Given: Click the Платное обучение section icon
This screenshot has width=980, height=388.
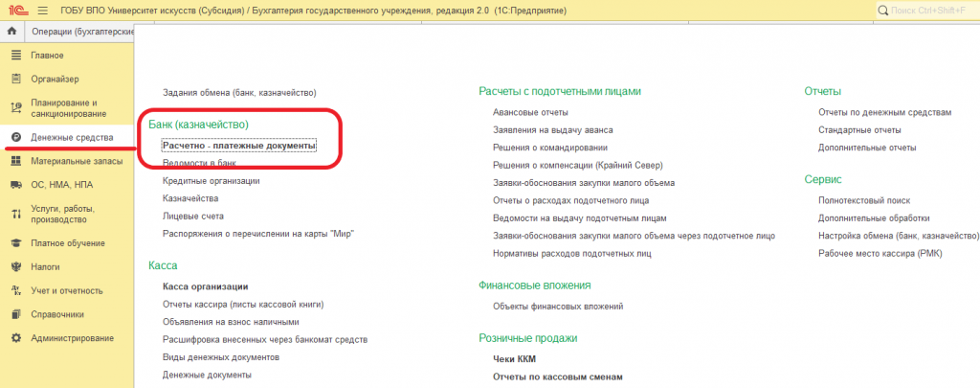Looking at the screenshot, I should [17, 242].
